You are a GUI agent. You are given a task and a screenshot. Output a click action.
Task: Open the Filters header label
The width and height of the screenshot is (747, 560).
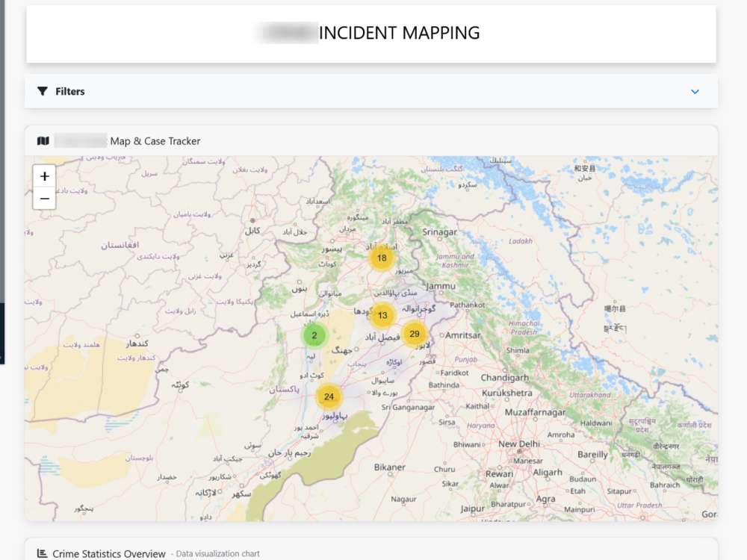tap(70, 91)
